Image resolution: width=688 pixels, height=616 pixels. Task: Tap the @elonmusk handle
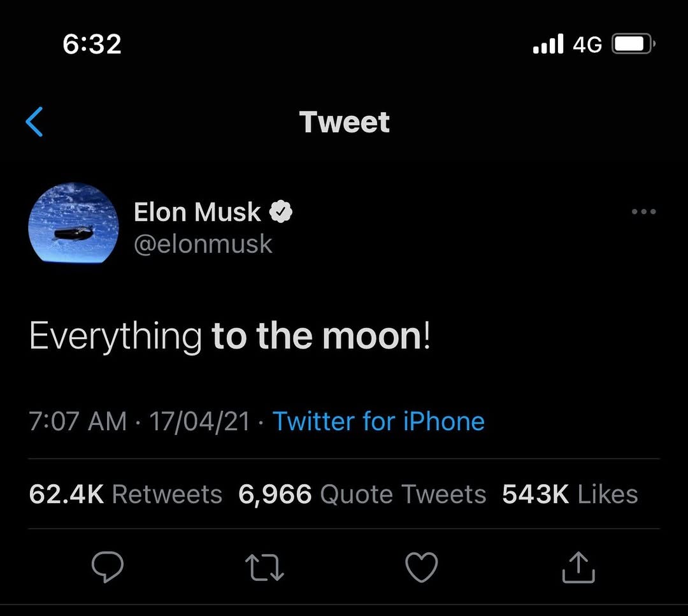pos(203,244)
